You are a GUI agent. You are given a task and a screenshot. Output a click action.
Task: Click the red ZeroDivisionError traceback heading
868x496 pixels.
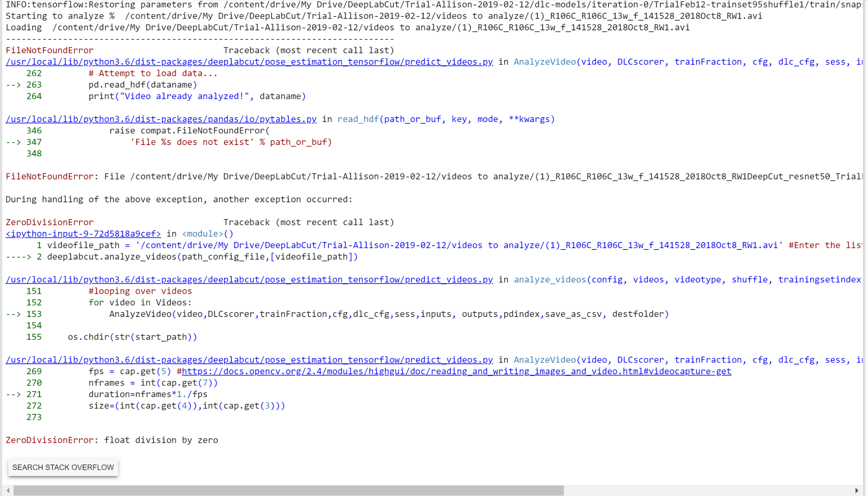pyautogui.click(x=49, y=222)
